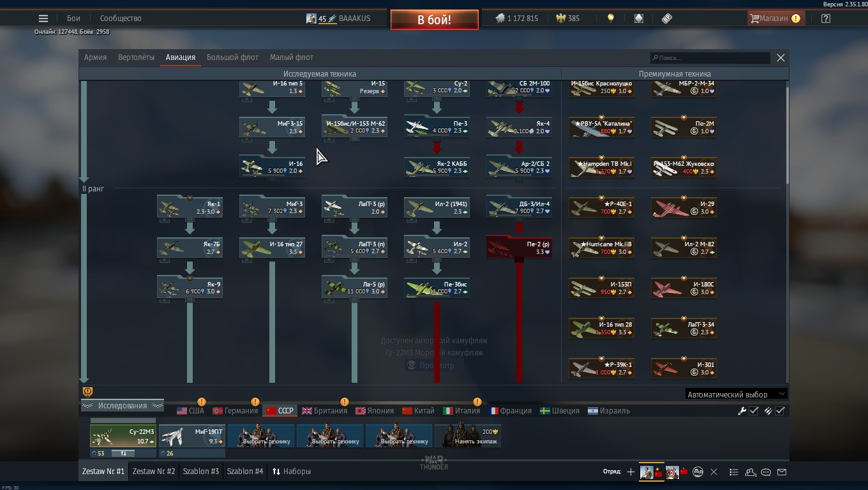The image size is (868, 490).
Task: Open the Battle Pass BP icon
Action: pos(667,19)
